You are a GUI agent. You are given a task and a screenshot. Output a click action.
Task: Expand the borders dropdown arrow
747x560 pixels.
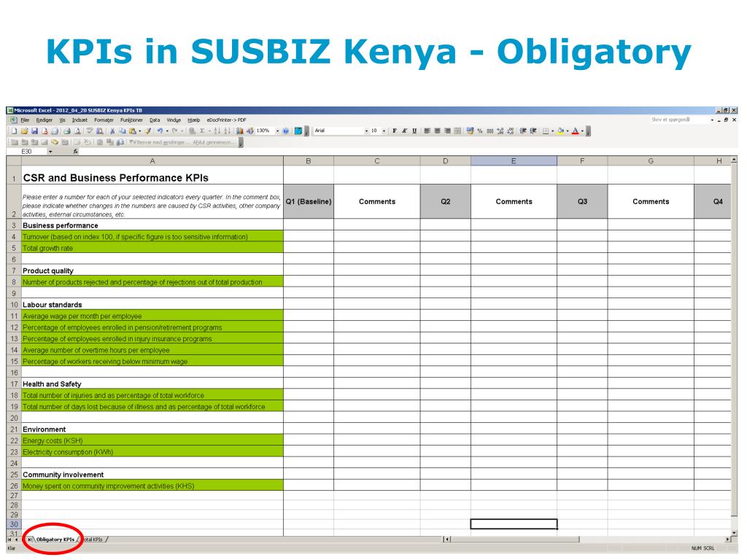(x=553, y=131)
